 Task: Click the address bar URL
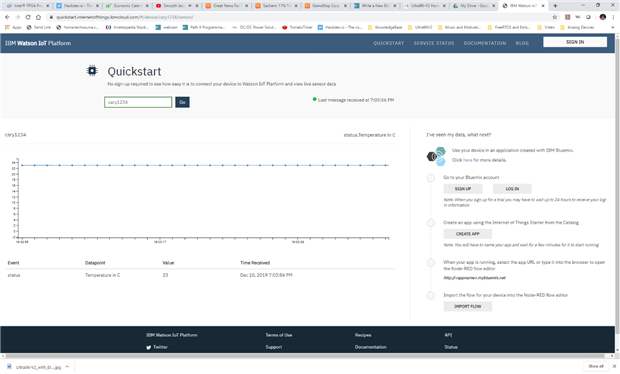125,17
